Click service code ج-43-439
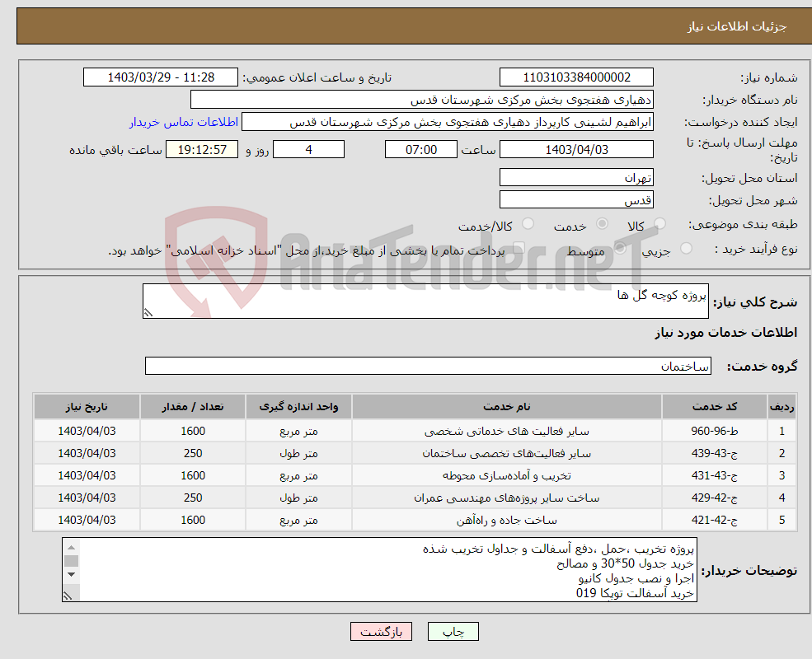The height and width of the screenshot is (659, 812). pos(714,453)
